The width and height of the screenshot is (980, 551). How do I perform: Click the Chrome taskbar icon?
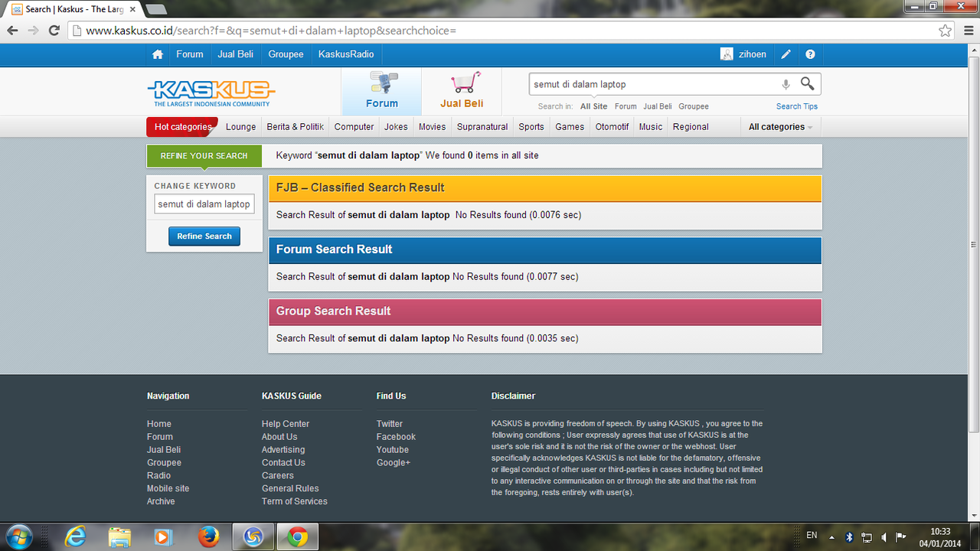click(297, 537)
